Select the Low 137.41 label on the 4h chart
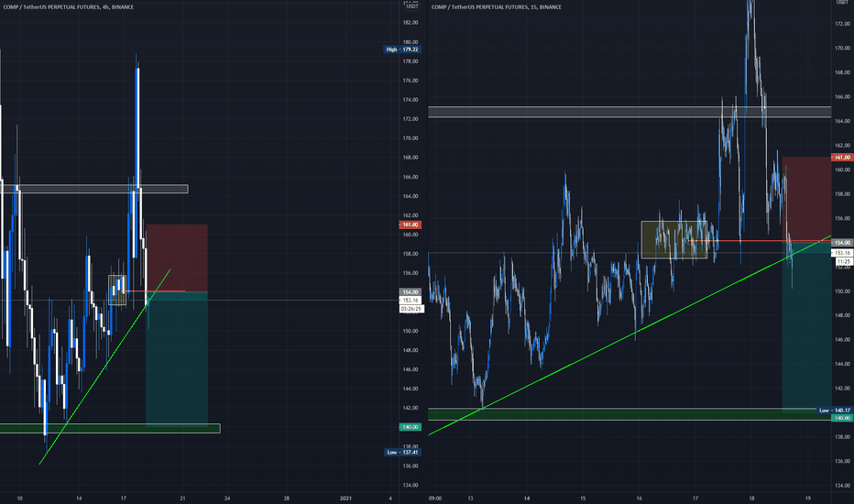854x504 pixels. point(402,453)
